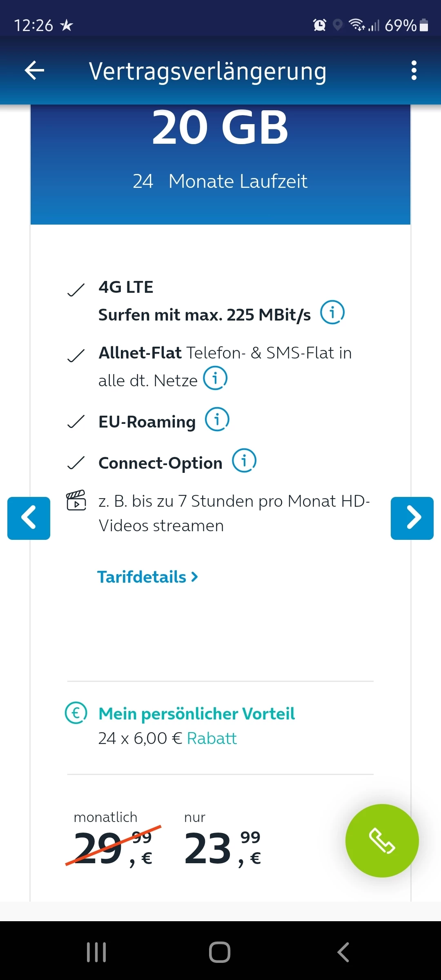Tap the euro icon beside personal advantage
The width and height of the screenshot is (441, 980).
(x=76, y=713)
